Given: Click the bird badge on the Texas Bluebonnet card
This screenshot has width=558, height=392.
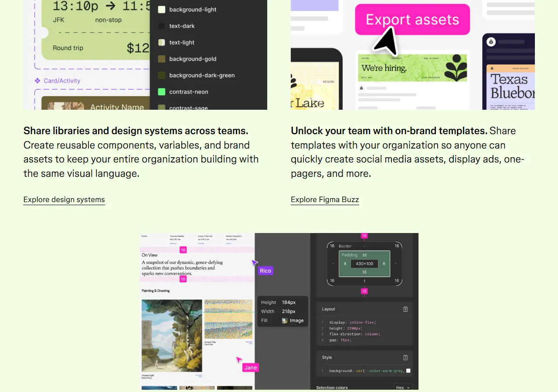Looking at the screenshot, I should coord(491,41).
